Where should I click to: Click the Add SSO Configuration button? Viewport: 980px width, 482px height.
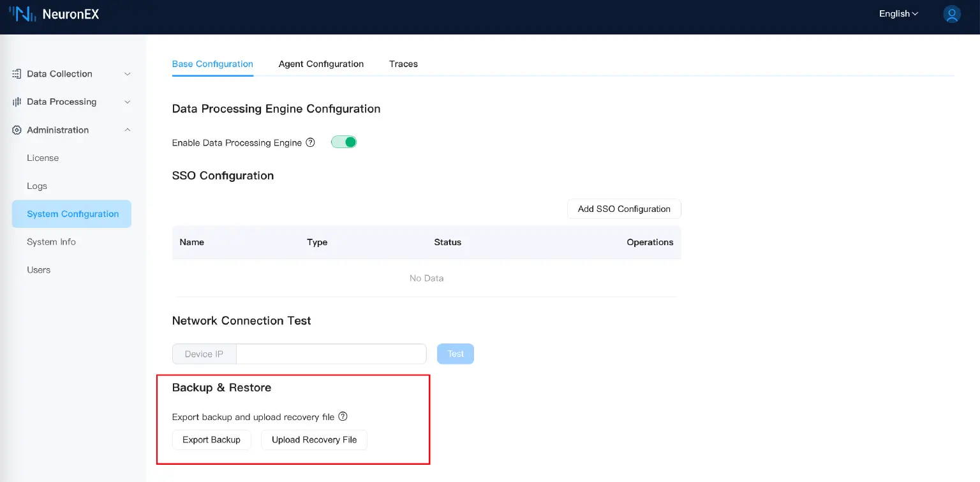623,209
